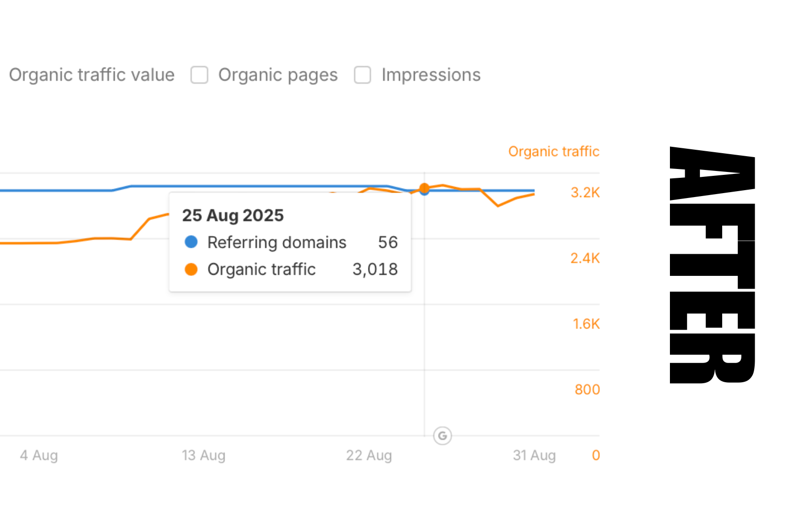Enable the Organic pages checkbox
Screen dimensions: 798x532
[199, 75]
